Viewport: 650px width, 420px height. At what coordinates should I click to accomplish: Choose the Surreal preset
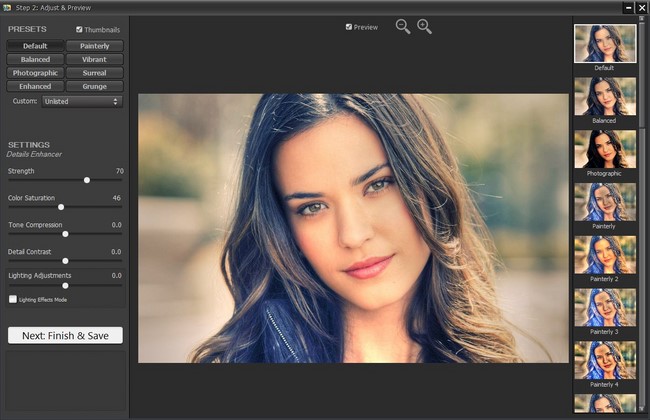point(95,73)
